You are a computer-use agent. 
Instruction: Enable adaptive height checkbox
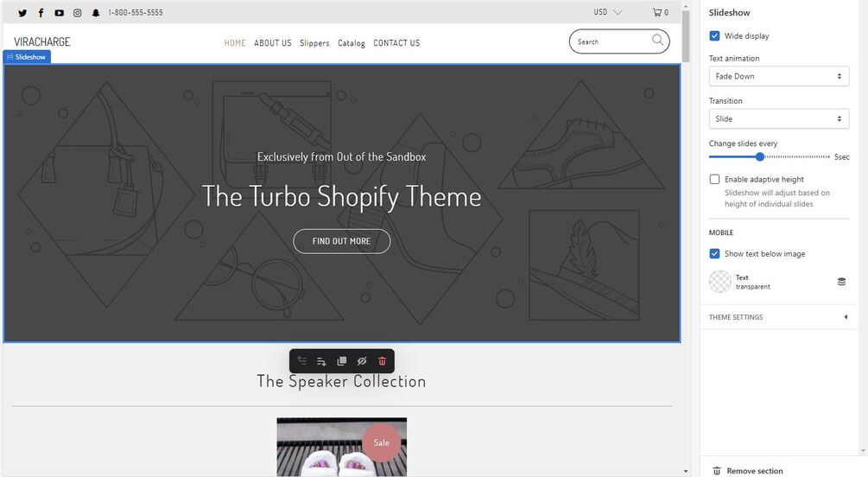coord(714,179)
